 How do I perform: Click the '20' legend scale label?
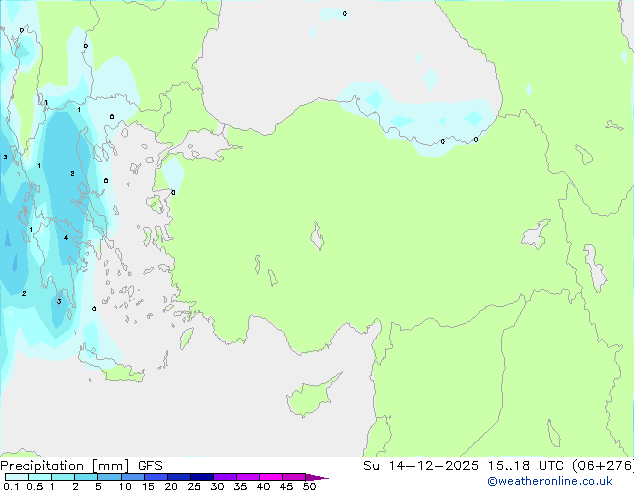(171, 486)
